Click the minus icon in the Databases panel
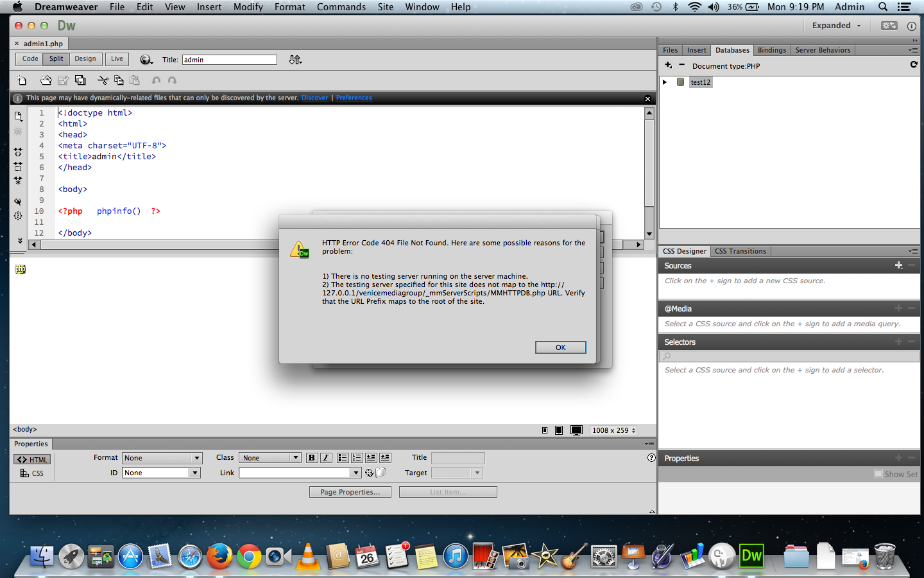 pyautogui.click(x=681, y=66)
